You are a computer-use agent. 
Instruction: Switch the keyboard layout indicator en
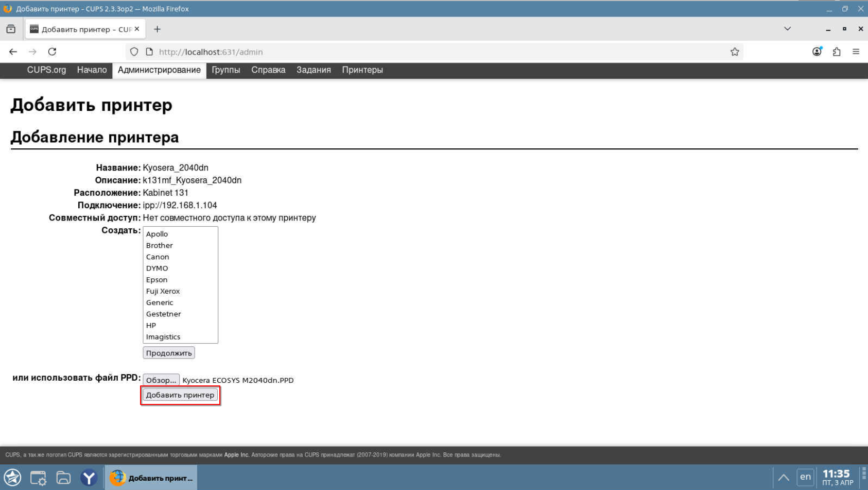(x=805, y=477)
